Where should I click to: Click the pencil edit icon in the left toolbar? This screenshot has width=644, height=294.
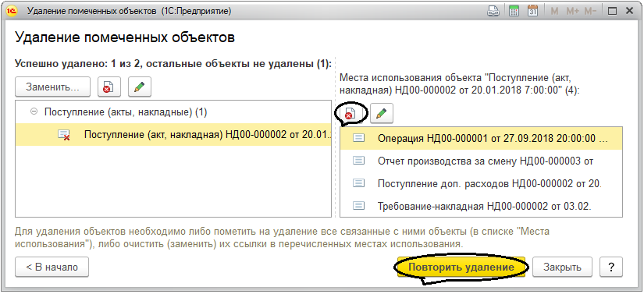click(x=139, y=87)
